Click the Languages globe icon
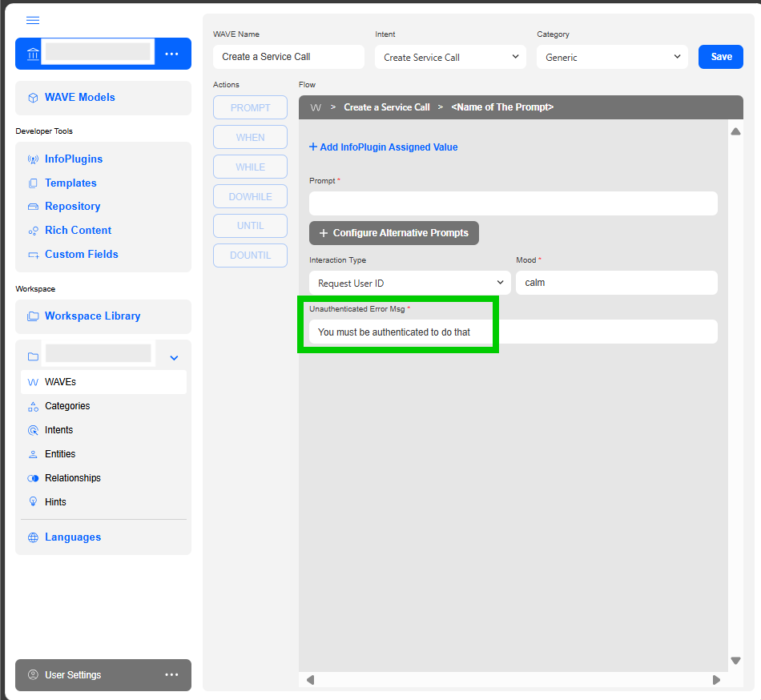This screenshot has width=761, height=700. pyautogui.click(x=33, y=537)
